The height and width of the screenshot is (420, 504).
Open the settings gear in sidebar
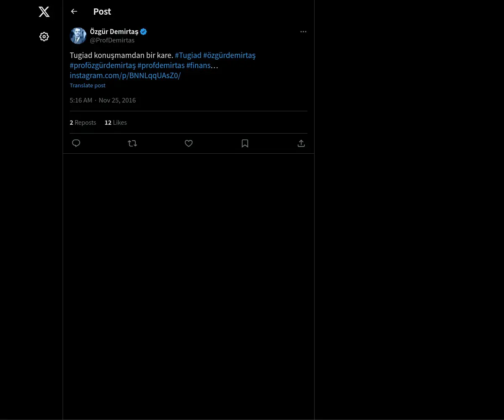coord(44,37)
